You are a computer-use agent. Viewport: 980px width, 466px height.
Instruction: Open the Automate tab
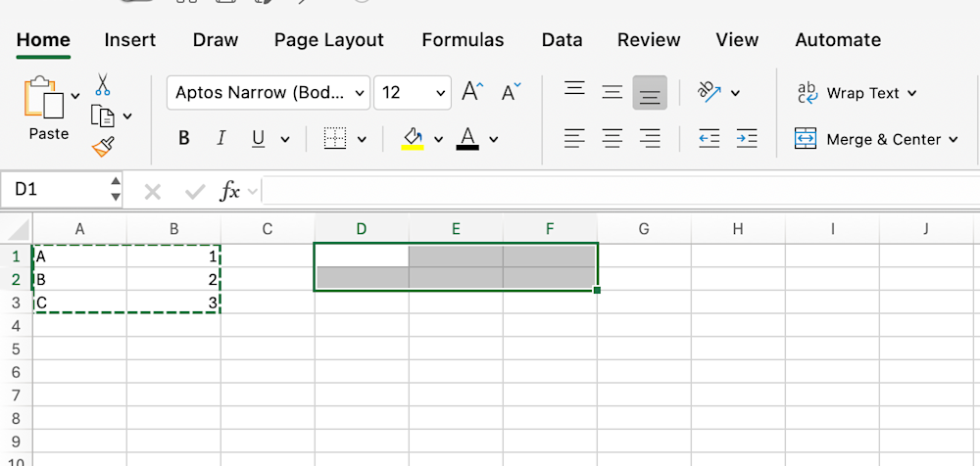point(838,40)
